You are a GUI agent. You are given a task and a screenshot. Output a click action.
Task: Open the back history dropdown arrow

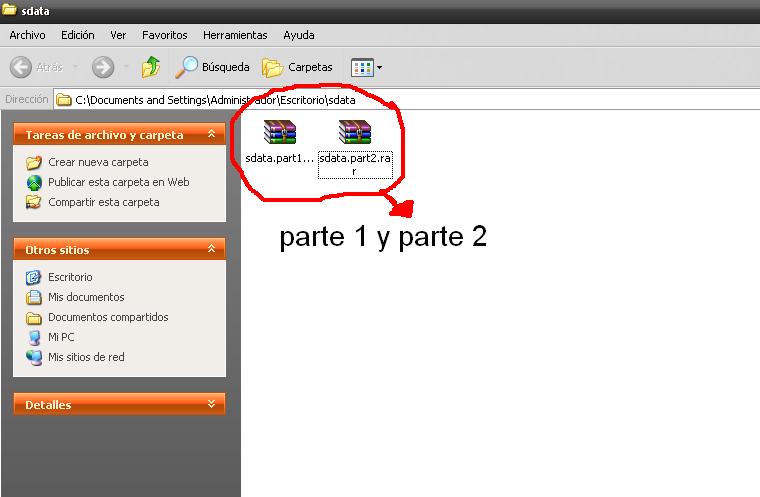click(76, 67)
